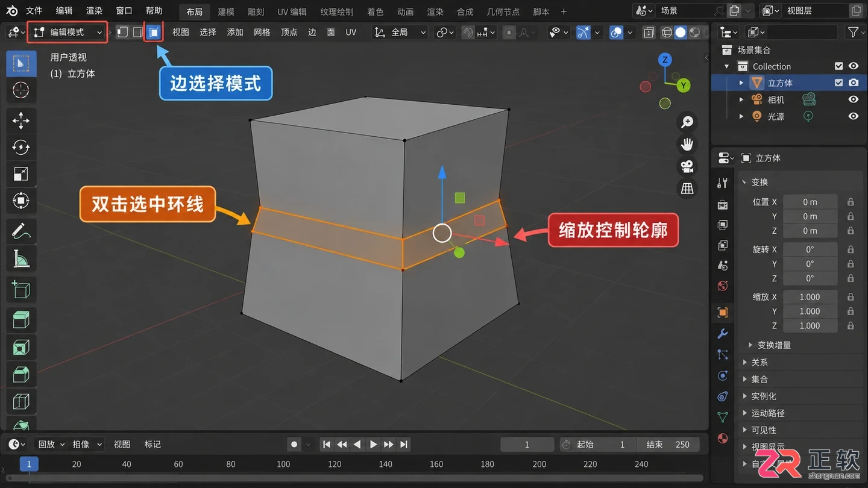
Task: Open the 渲染 menu in top bar
Action: tap(94, 11)
